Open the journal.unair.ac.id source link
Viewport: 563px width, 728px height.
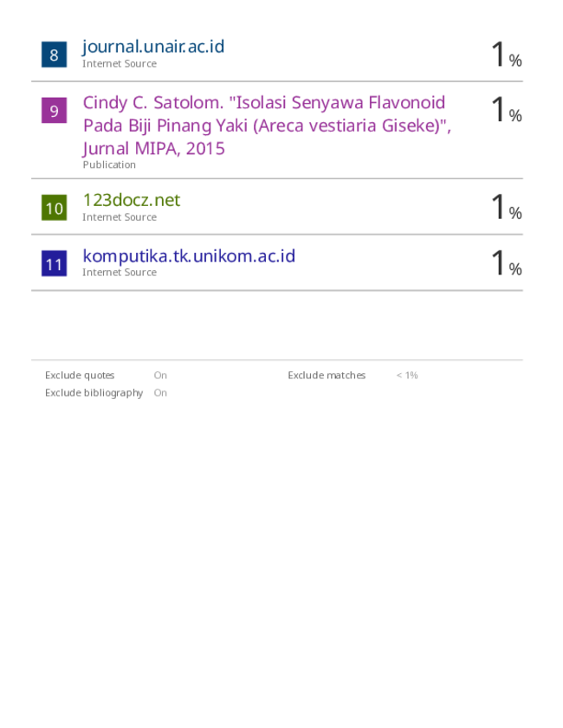(x=153, y=47)
